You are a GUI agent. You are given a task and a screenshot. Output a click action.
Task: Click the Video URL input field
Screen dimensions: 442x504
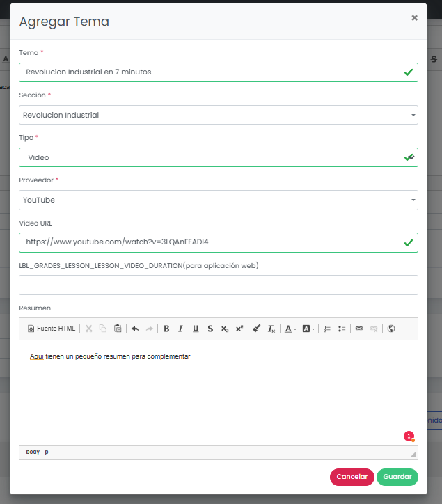click(x=209, y=242)
